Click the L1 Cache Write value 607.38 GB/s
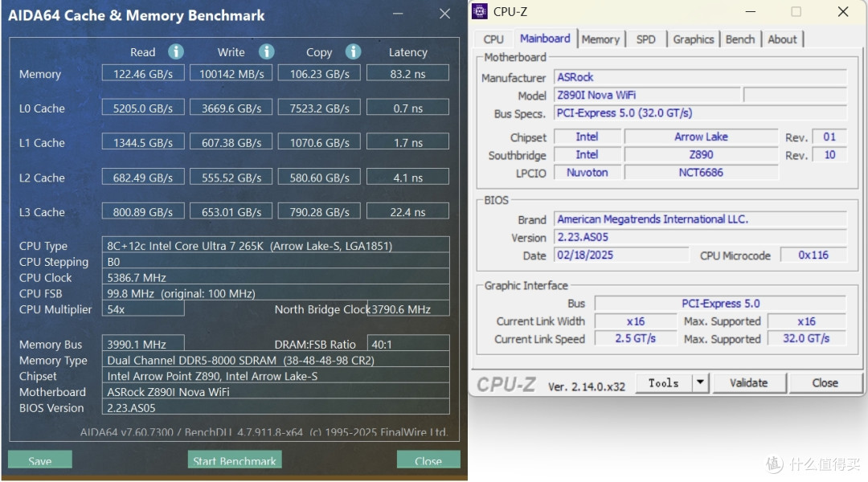 pyautogui.click(x=231, y=141)
